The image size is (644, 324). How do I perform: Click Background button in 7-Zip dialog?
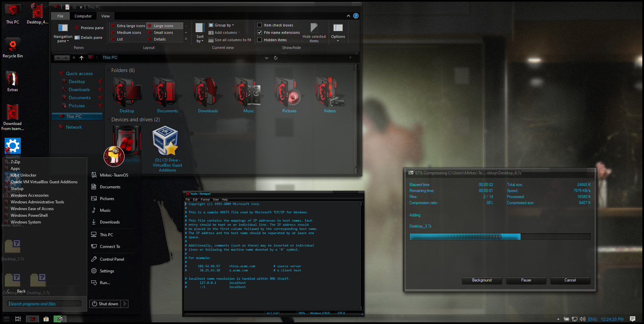(x=482, y=280)
